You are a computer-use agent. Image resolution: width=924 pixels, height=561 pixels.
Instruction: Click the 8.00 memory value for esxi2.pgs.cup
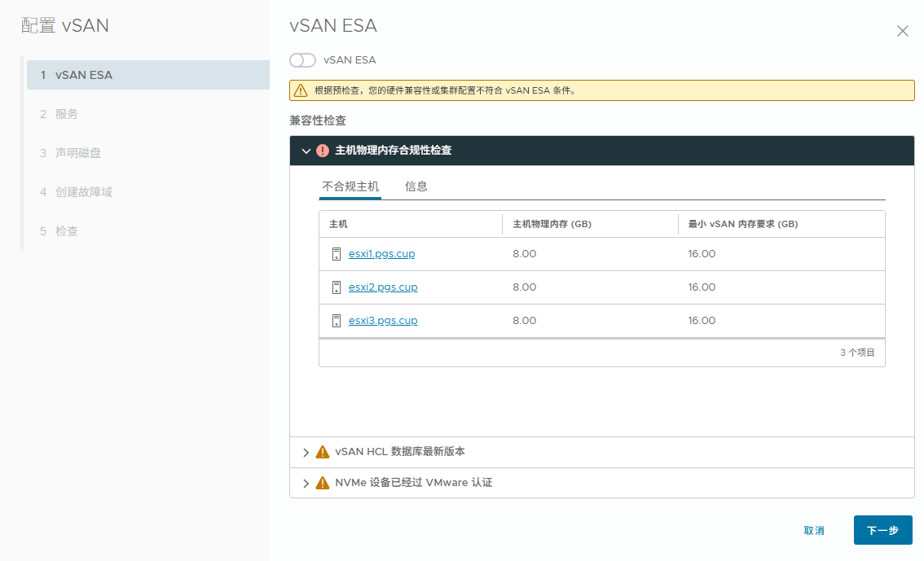525,287
